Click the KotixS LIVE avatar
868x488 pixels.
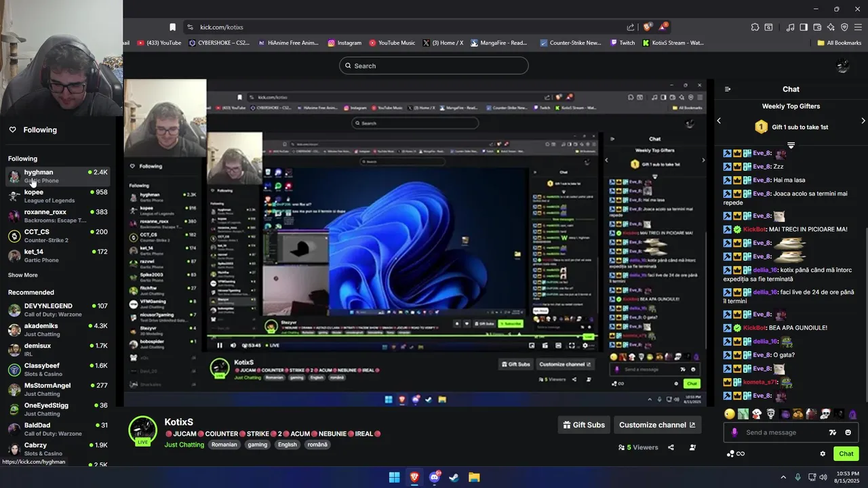coord(142,431)
